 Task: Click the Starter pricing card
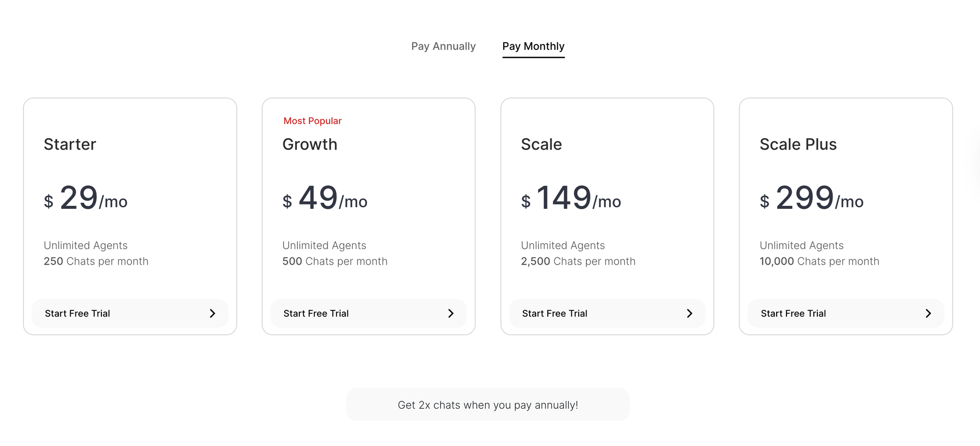129,216
